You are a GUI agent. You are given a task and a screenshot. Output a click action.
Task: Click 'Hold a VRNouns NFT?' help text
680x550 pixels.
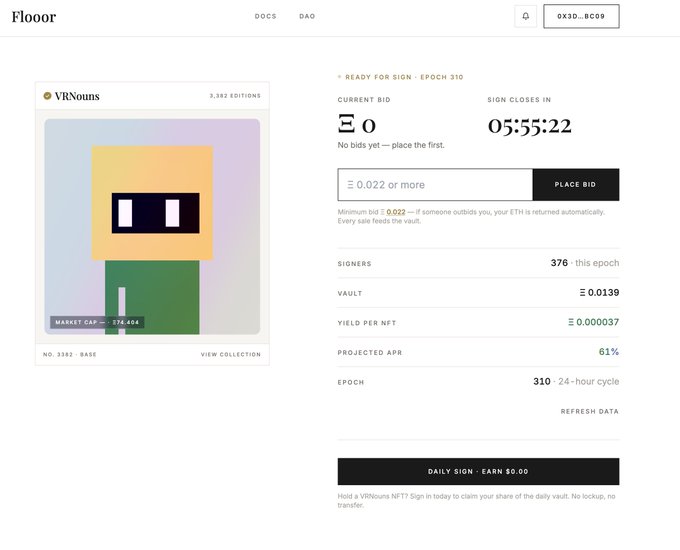(x=476, y=501)
